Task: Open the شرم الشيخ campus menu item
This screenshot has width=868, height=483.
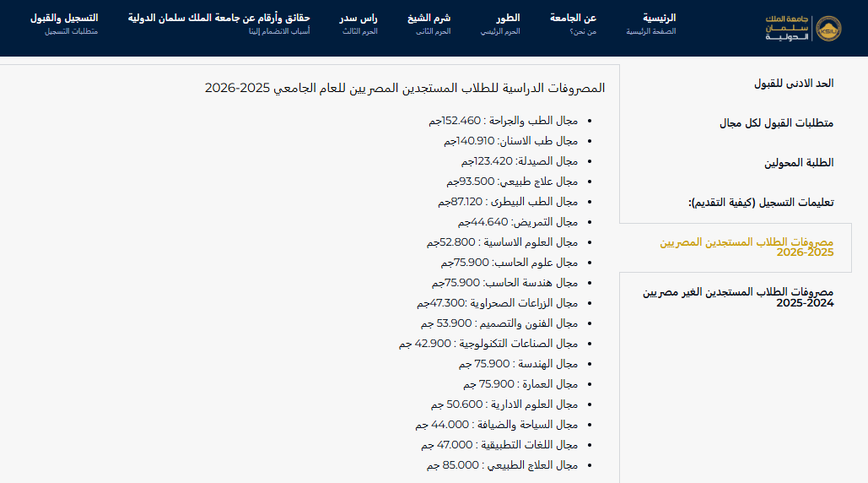Action: click(429, 24)
